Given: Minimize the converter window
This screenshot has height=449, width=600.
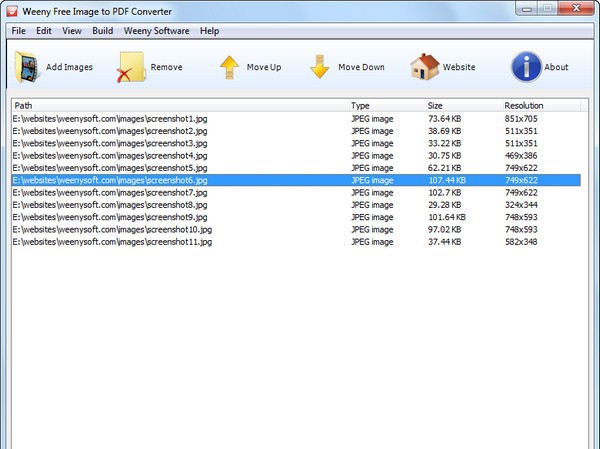Looking at the screenshot, I should point(527,8).
